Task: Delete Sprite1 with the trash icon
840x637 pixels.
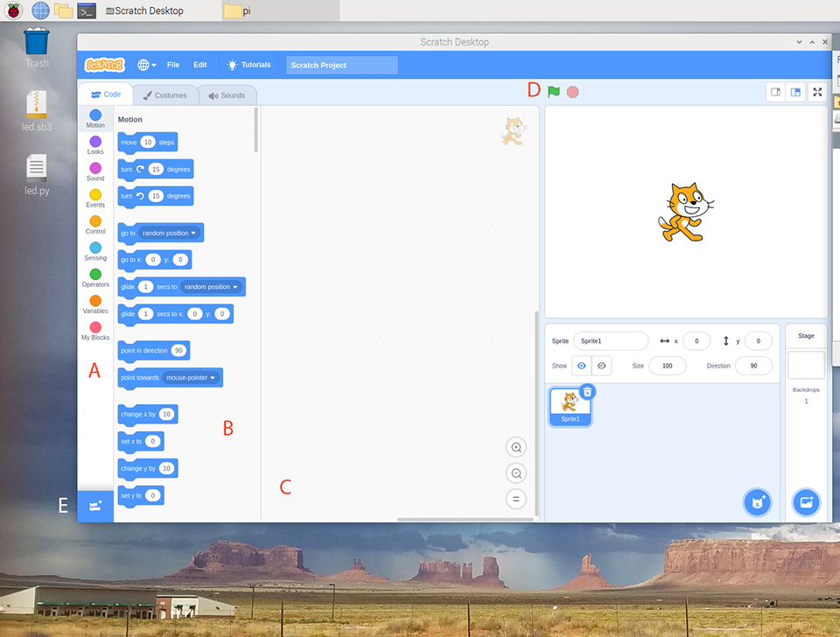Action: point(588,392)
